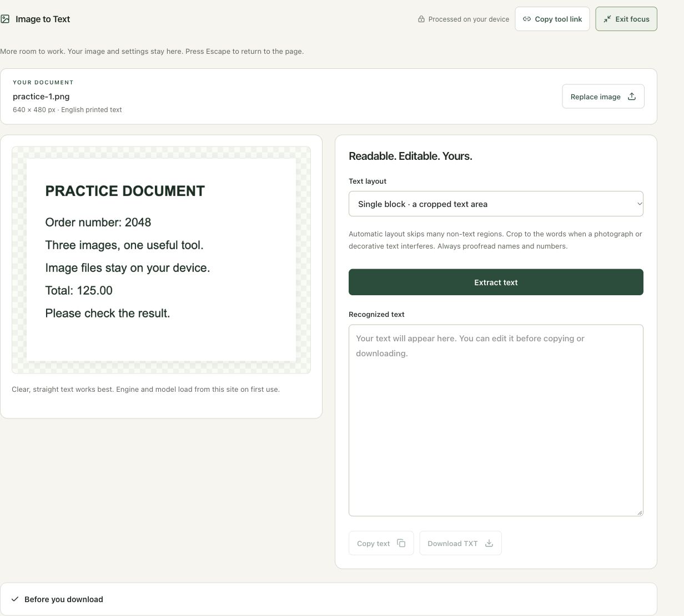Screen dimensions: 684x616
Task: Click the Copy tool link button
Action: point(552,19)
